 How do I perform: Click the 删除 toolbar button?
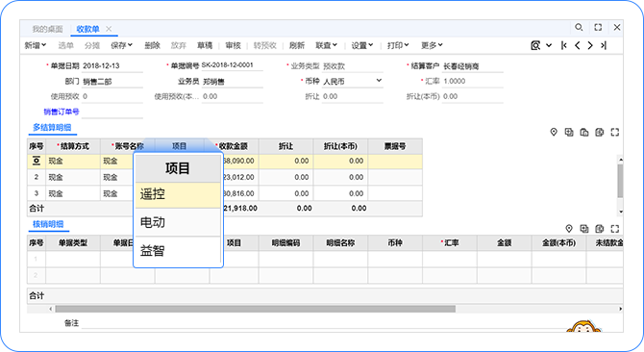coord(152,45)
